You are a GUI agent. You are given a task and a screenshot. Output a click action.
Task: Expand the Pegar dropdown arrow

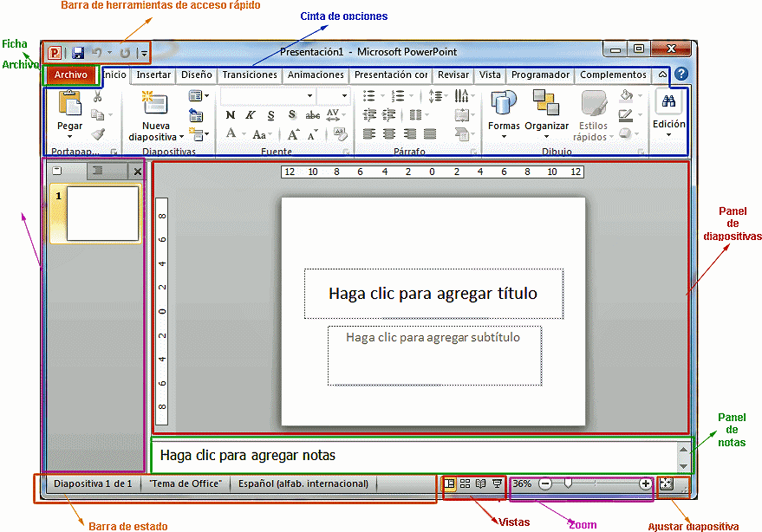click(x=69, y=137)
